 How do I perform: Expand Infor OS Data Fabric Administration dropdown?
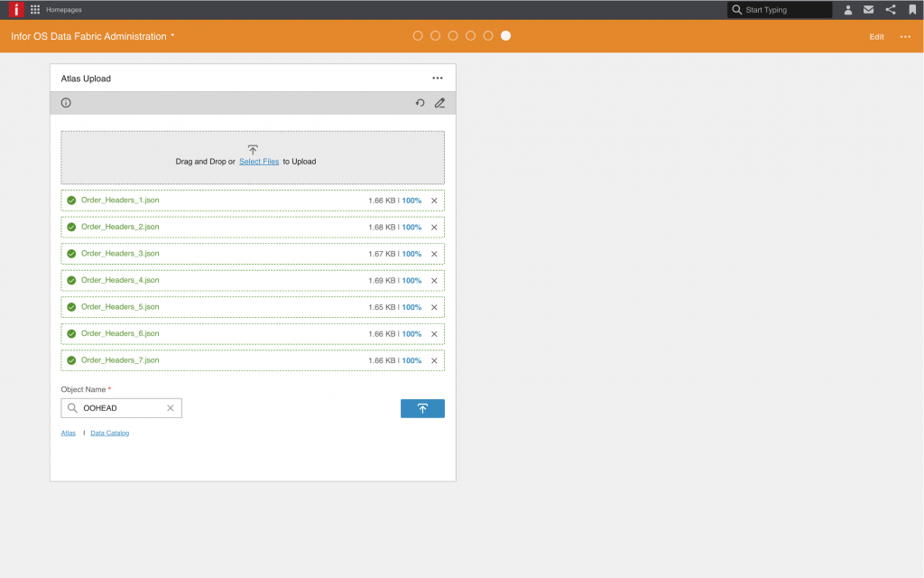coord(172,36)
